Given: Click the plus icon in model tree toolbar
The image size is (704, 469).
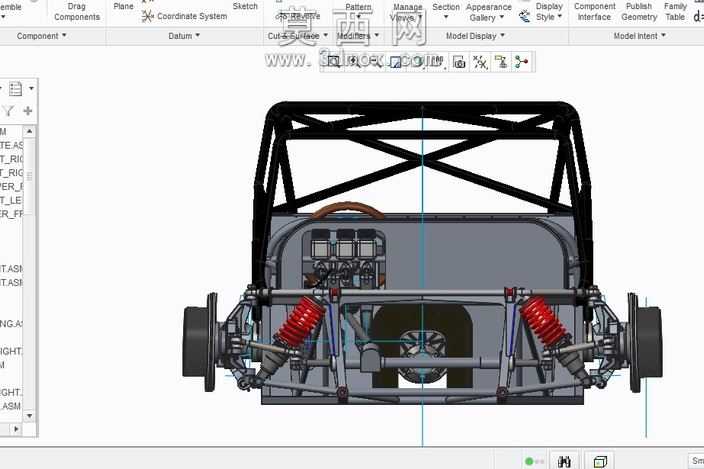Looking at the screenshot, I should (28, 111).
